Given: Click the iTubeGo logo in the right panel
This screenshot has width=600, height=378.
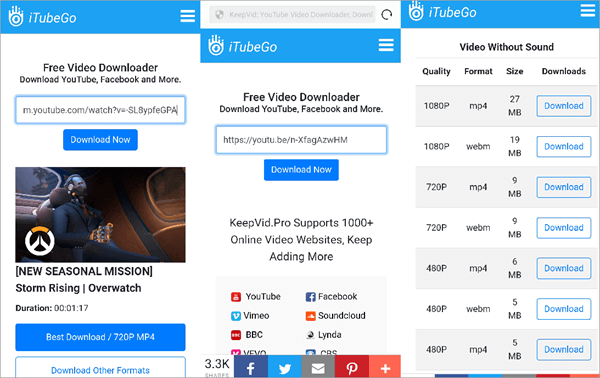Looking at the screenshot, I should (442, 11).
